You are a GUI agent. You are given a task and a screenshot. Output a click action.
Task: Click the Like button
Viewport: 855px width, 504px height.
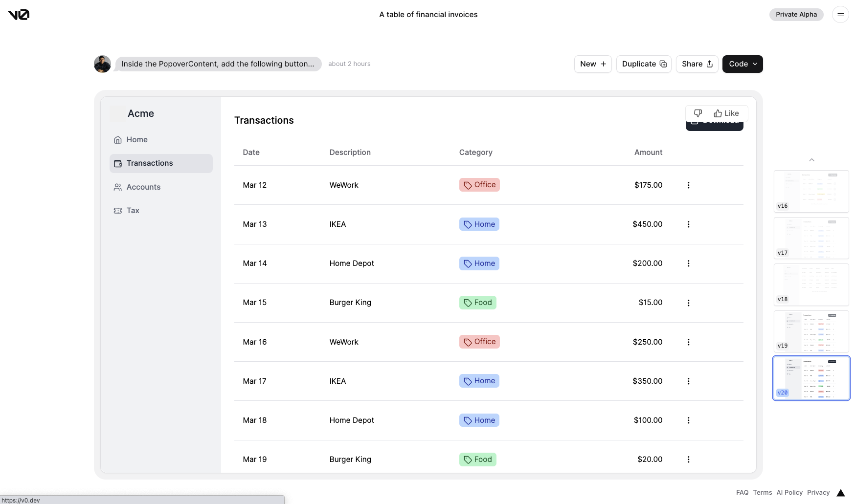726,113
